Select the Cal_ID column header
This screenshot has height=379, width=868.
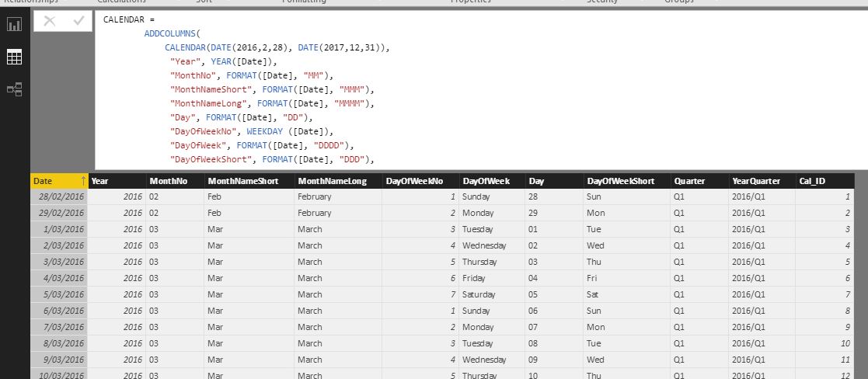(x=824, y=181)
